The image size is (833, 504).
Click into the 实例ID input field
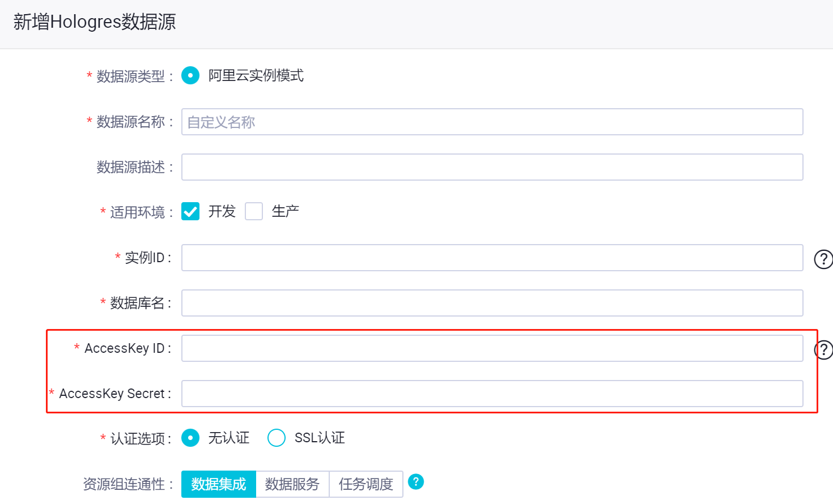tap(492, 258)
